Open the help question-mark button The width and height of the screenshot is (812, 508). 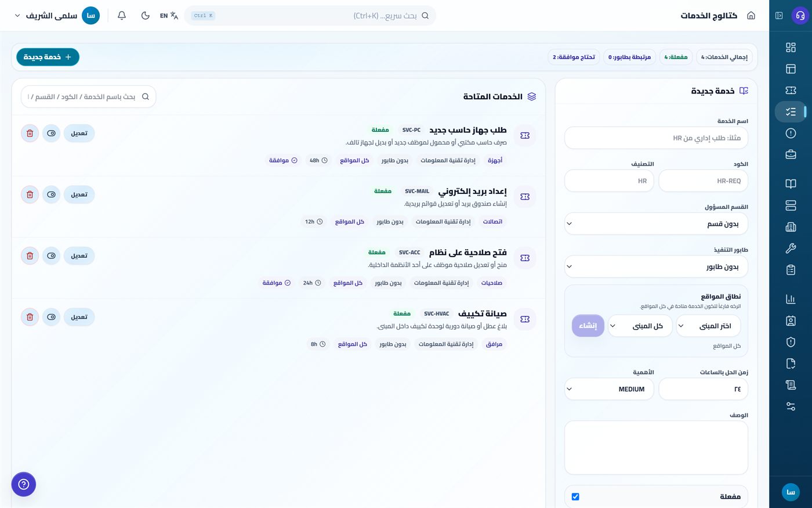[x=24, y=484]
